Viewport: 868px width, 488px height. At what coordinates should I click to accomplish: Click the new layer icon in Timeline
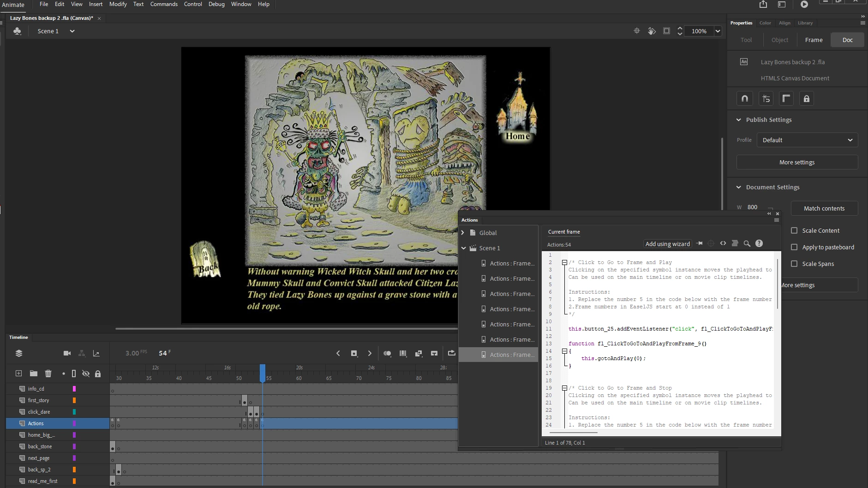(x=18, y=374)
